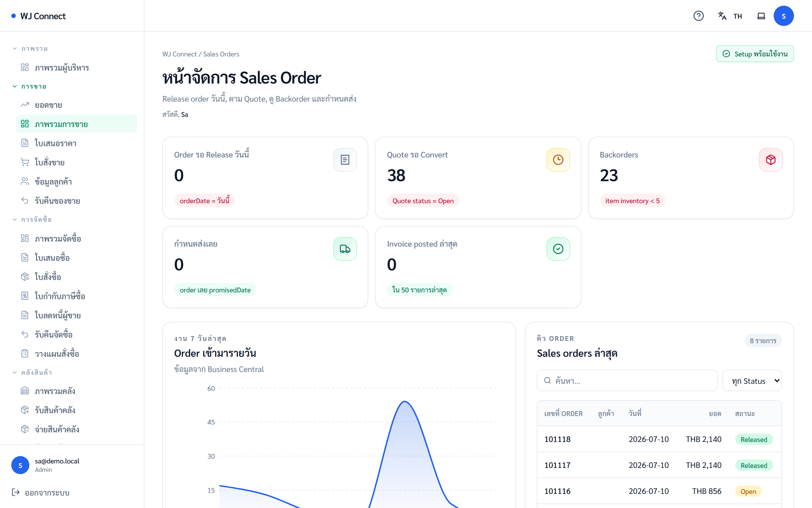The width and height of the screenshot is (812, 508).
Task: Open the ทุก Status filter dropdown
Action: 752,381
